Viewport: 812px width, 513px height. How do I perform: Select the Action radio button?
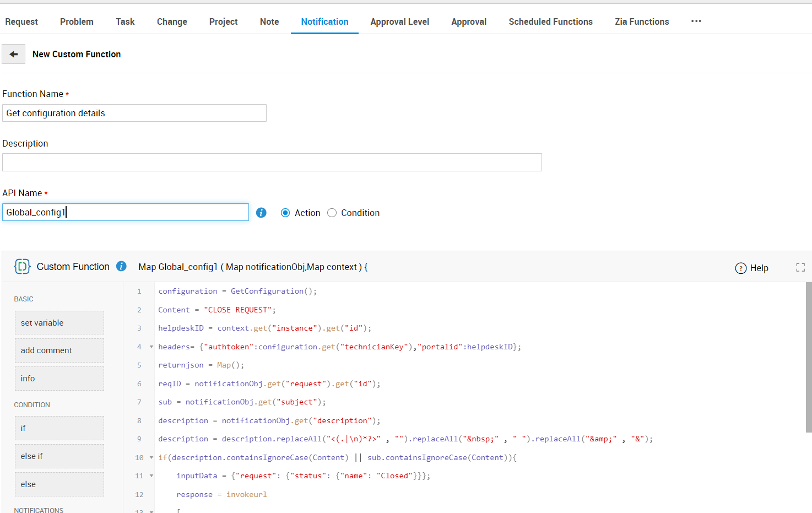[285, 213]
